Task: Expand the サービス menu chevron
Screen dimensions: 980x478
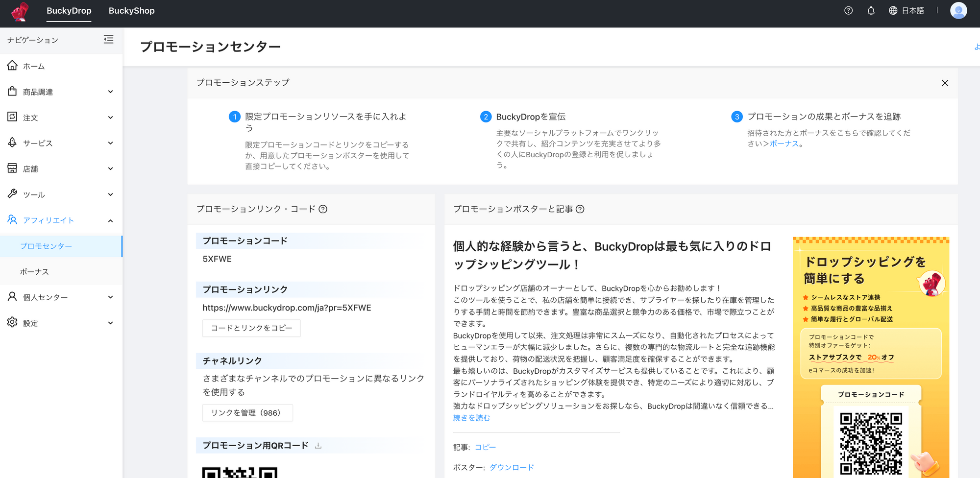Action: pos(111,143)
